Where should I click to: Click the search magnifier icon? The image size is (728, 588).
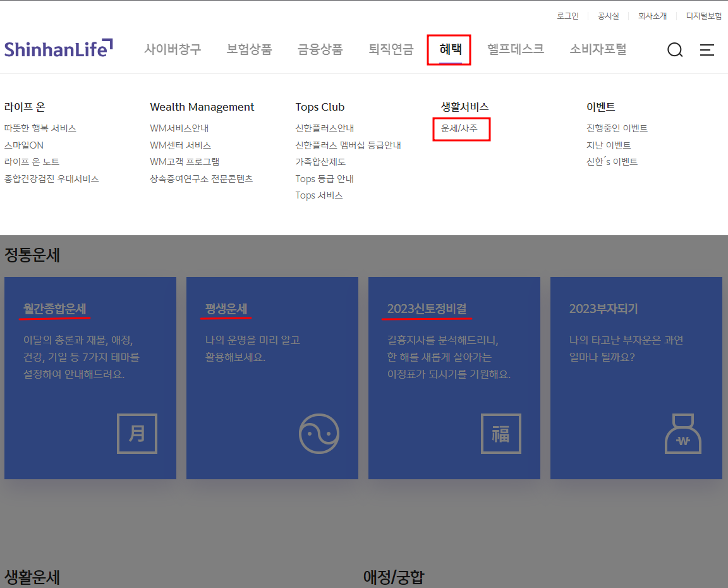pos(675,50)
